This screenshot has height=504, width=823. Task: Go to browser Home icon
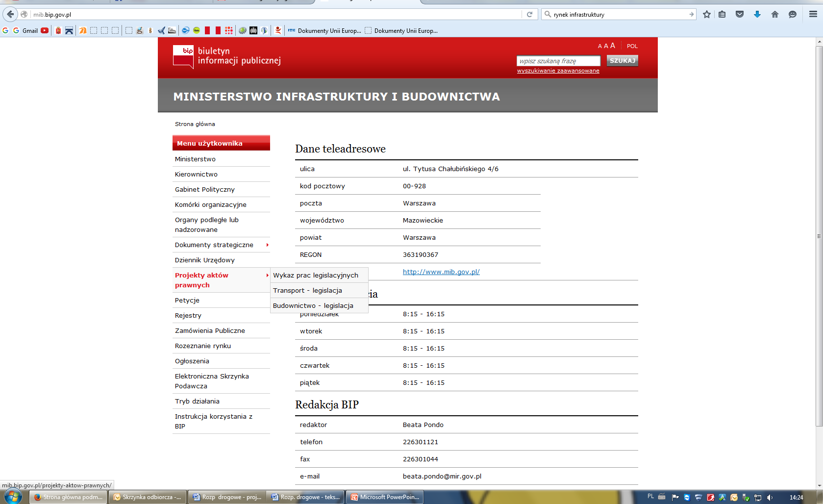point(775,14)
